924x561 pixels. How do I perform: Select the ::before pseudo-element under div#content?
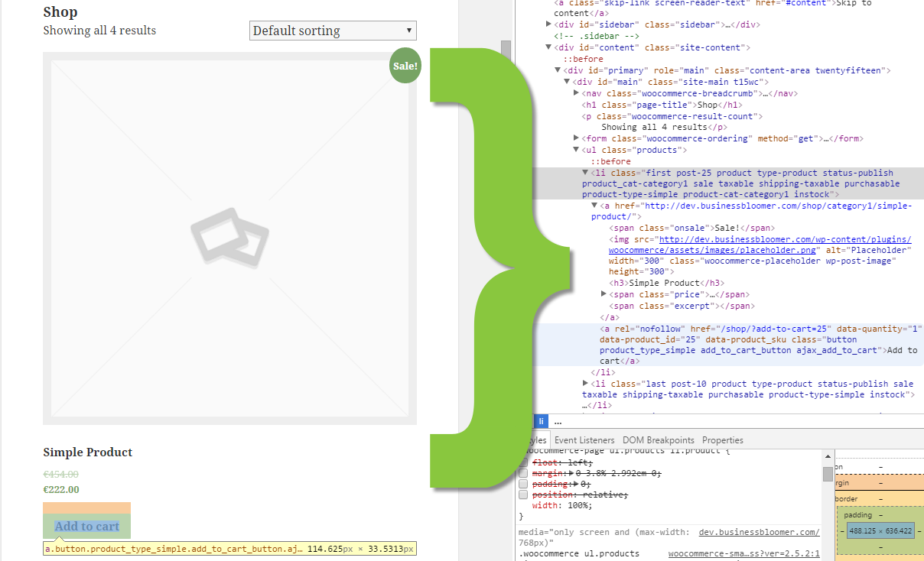point(584,59)
